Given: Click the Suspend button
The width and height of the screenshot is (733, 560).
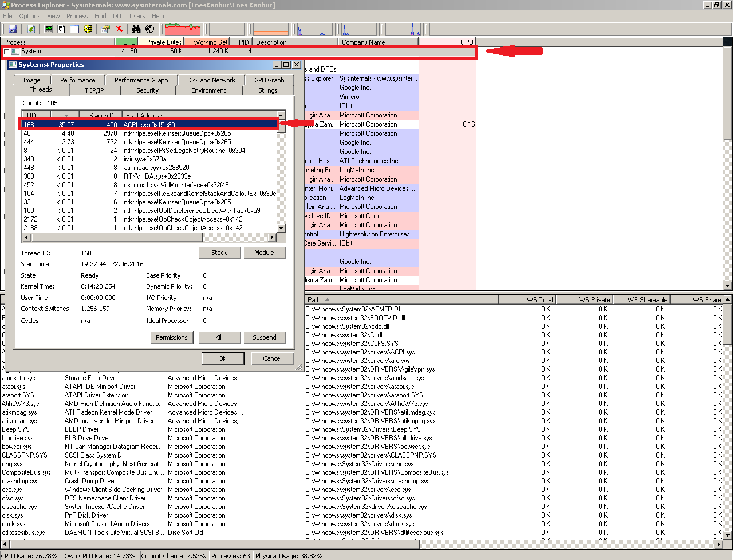Looking at the screenshot, I should pos(265,337).
